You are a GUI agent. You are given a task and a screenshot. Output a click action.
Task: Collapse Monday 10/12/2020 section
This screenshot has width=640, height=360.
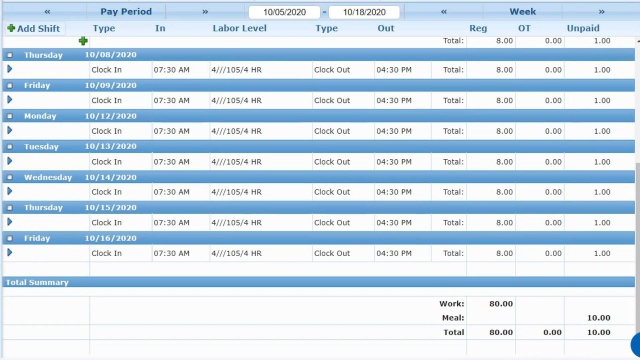[x=10, y=116]
